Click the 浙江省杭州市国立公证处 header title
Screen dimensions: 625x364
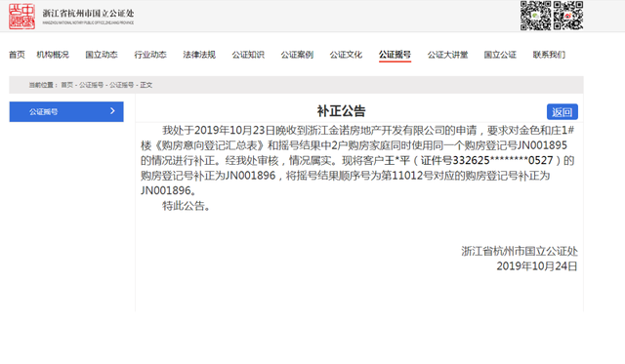click(88, 13)
